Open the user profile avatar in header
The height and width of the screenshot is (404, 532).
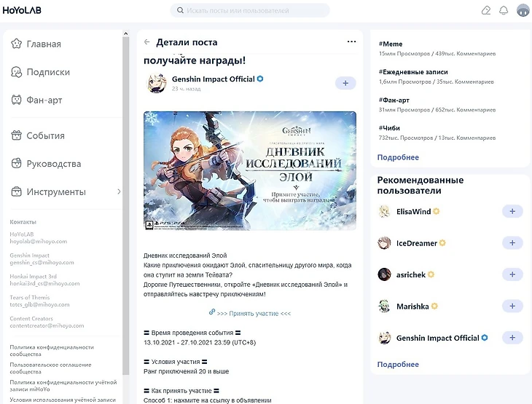523,10
